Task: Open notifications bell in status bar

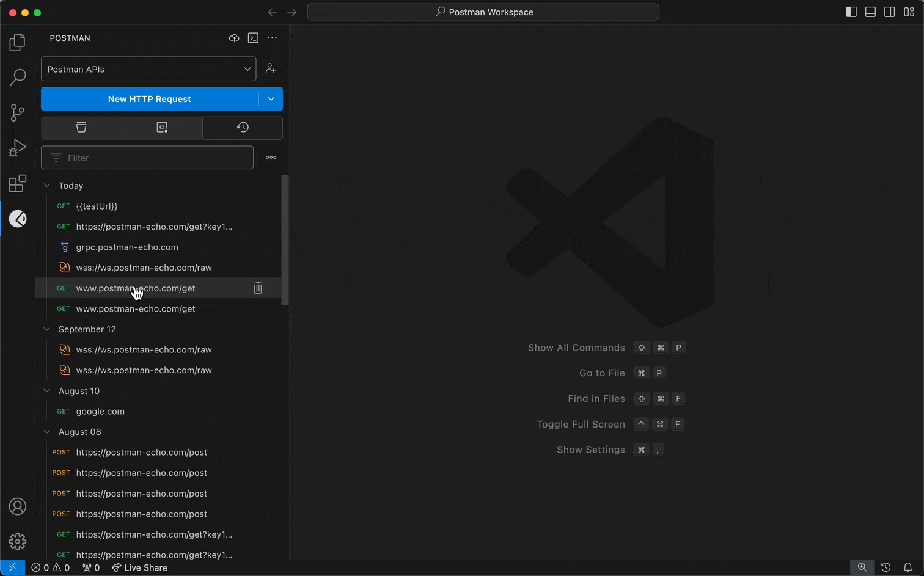Action: (x=908, y=567)
